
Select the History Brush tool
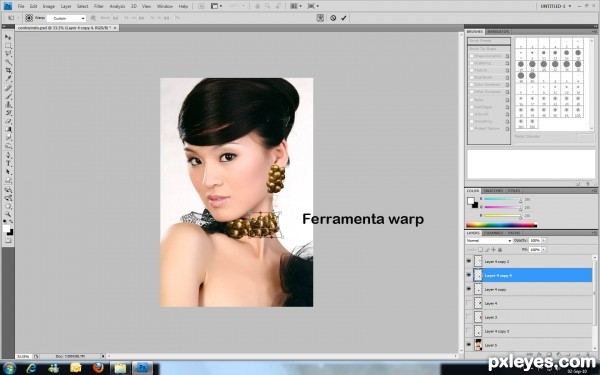pos(8,113)
